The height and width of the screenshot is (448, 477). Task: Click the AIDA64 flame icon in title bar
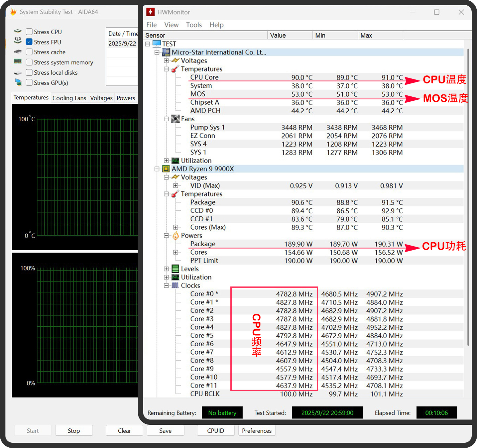(x=13, y=12)
